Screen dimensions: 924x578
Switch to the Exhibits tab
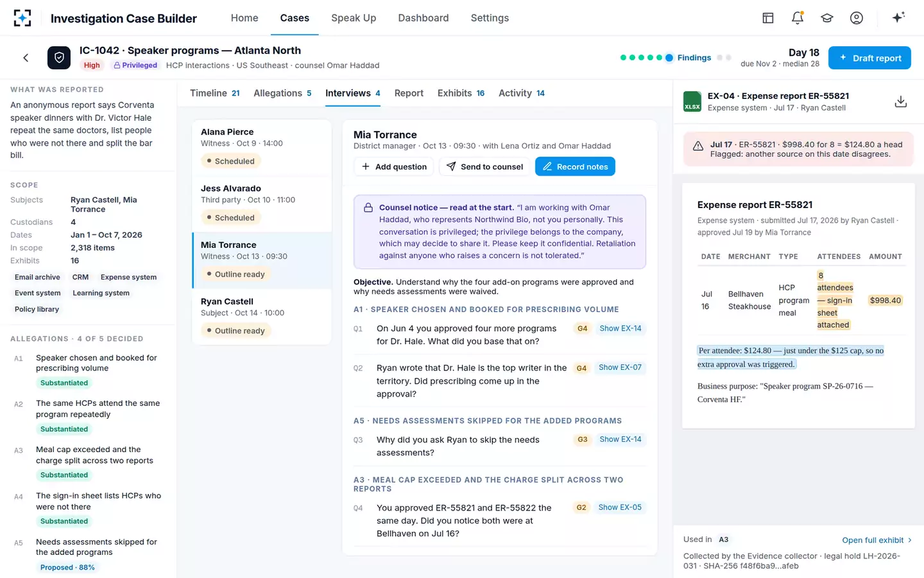pos(461,93)
